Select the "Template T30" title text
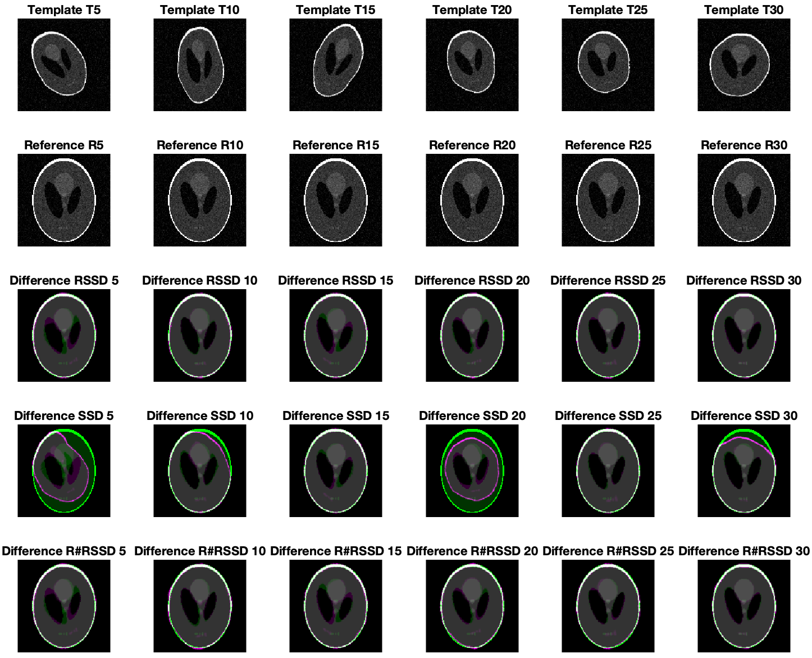This screenshot has height=658, width=812. [x=744, y=10]
